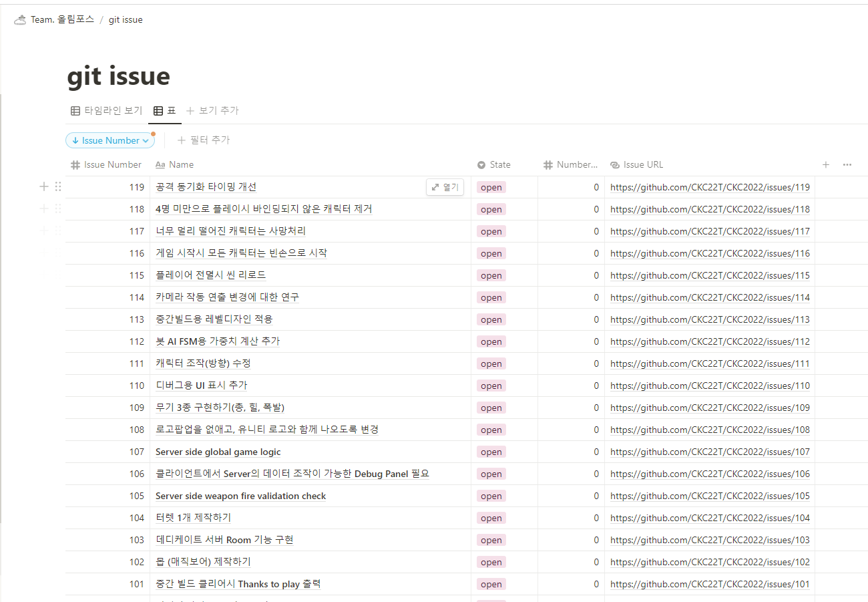
Task: Click the 필터 추가 button
Action: tap(204, 140)
